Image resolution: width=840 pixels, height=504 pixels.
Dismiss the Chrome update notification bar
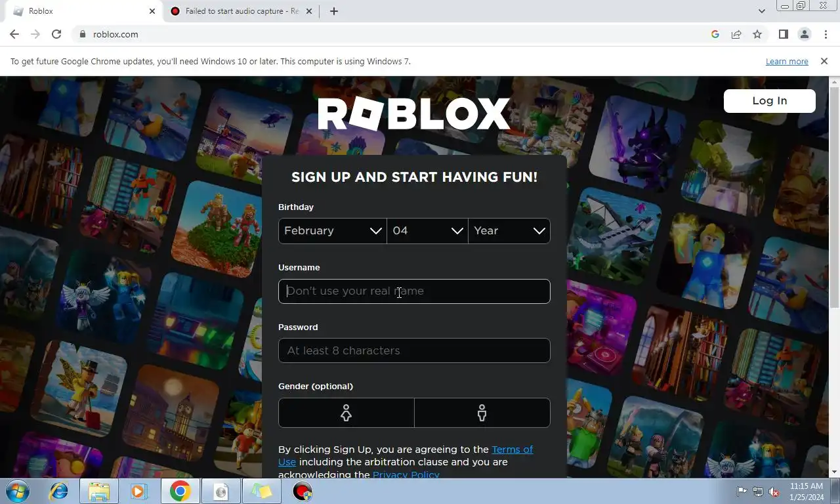[824, 61]
